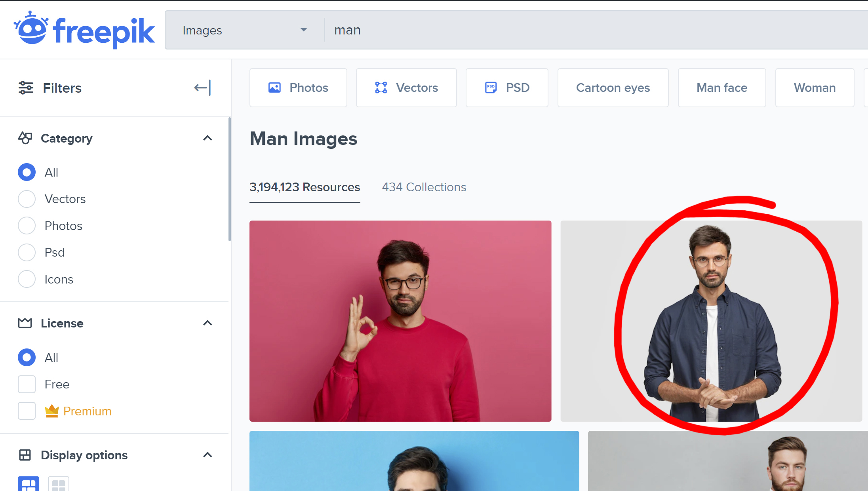
Task: Collapse the Category filter section
Action: 207,138
